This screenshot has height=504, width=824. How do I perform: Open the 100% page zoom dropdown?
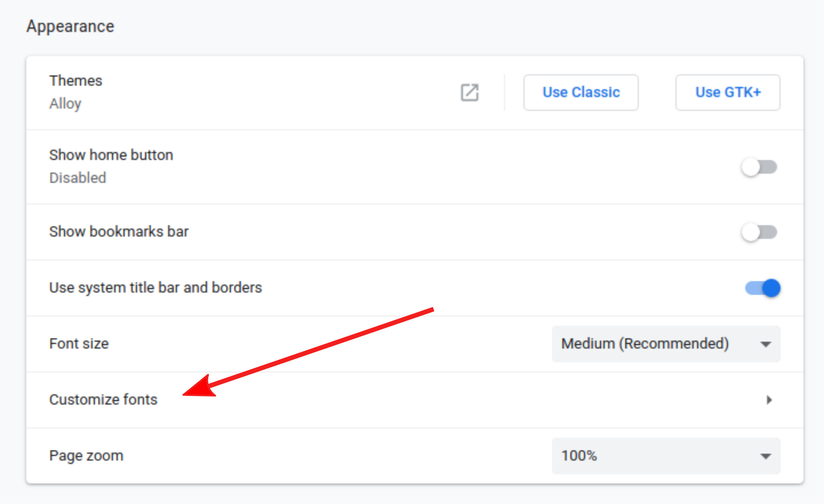[x=665, y=456]
